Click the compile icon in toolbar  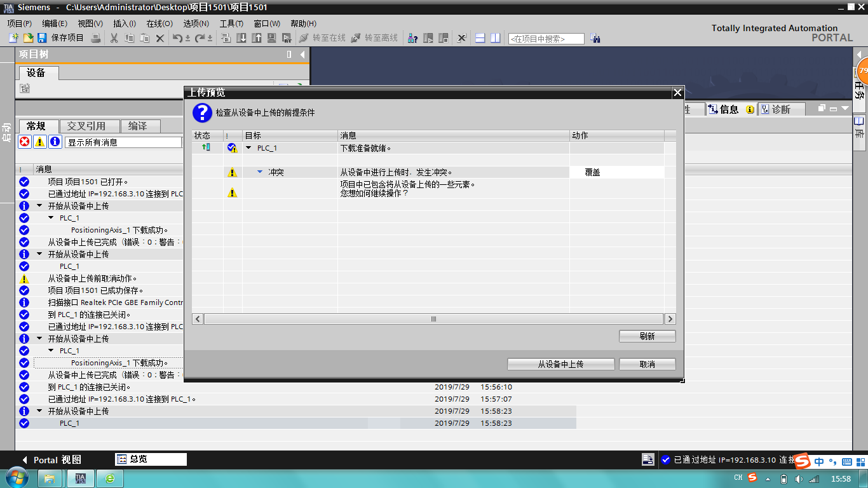click(226, 38)
